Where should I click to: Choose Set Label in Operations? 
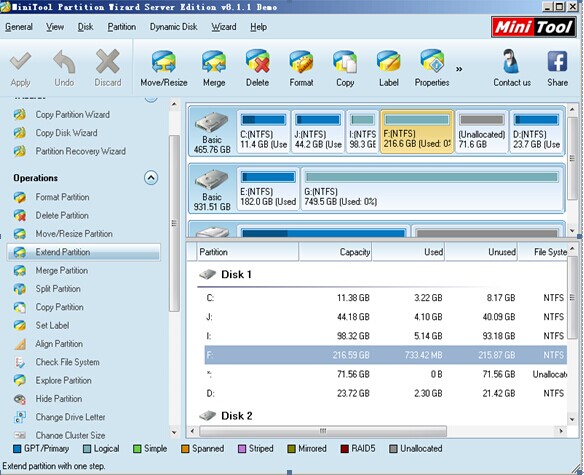pyautogui.click(x=52, y=325)
